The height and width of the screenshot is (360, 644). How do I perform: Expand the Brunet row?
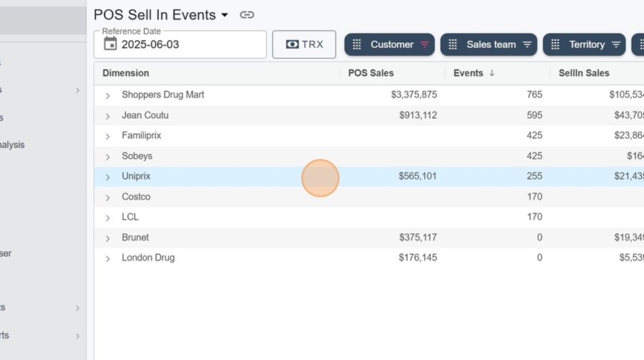click(x=107, y=238)
